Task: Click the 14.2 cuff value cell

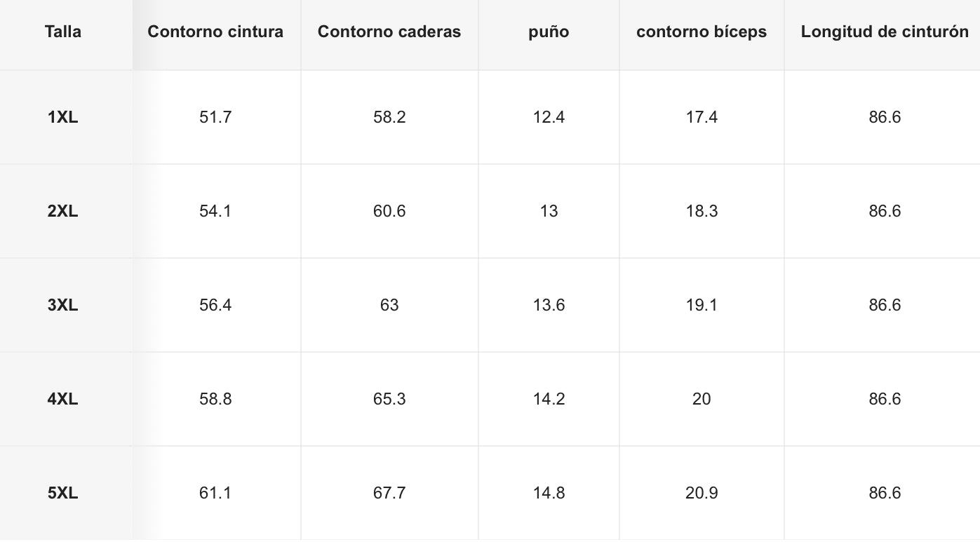Action: pos(549,399)
